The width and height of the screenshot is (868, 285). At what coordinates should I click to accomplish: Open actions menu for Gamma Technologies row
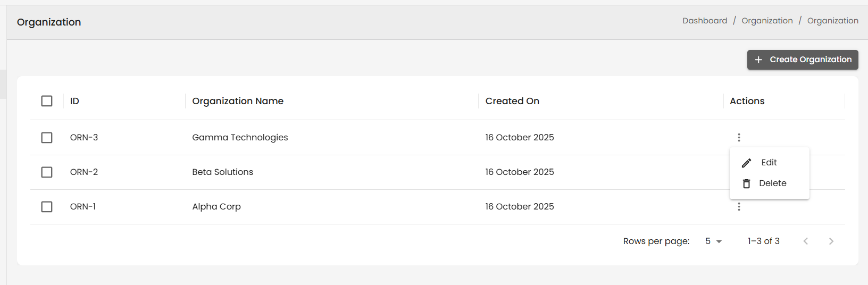coord(739,138)
